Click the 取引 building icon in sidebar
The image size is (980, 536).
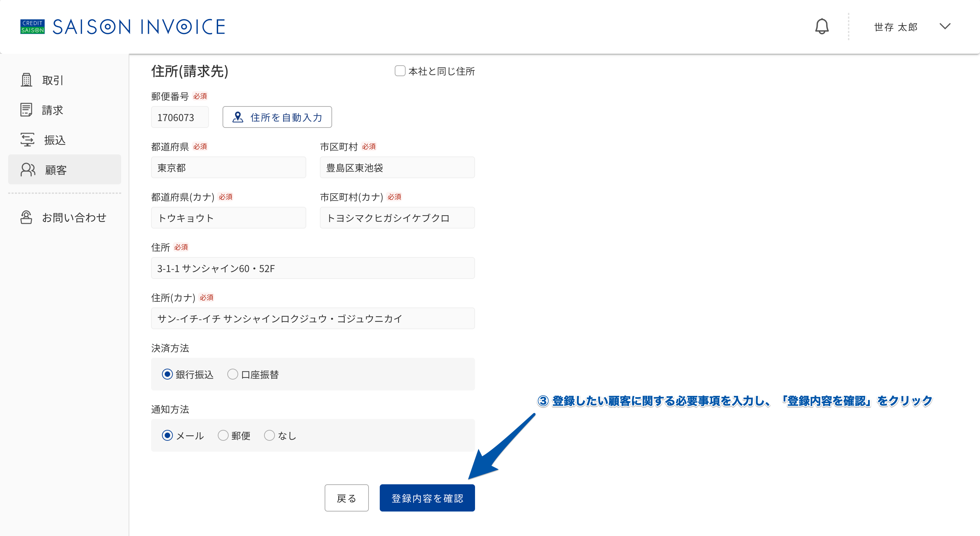(26, 80)
